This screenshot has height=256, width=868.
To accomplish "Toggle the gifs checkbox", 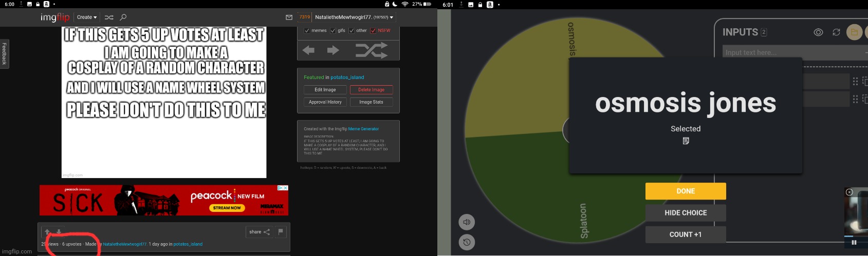I will click(x=333, y=31).
